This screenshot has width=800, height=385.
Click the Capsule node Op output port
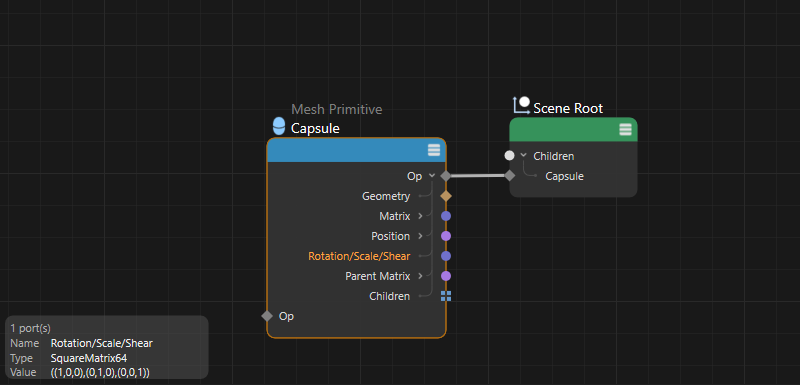click(446, 176)
